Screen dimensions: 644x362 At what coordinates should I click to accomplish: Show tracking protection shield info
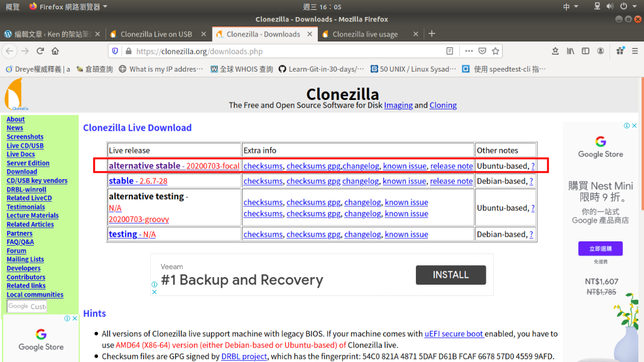pyautogui.click(x=116, y=51)
